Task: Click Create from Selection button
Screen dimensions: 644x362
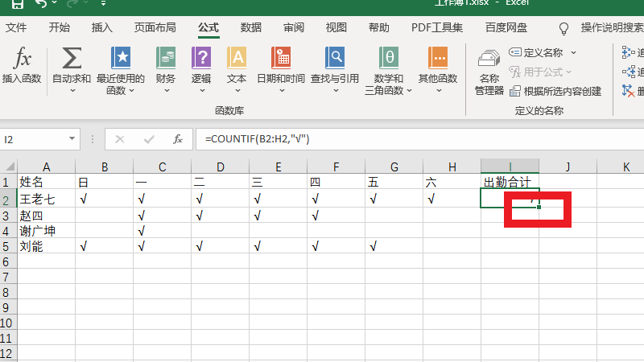Action: pos(555,91)
